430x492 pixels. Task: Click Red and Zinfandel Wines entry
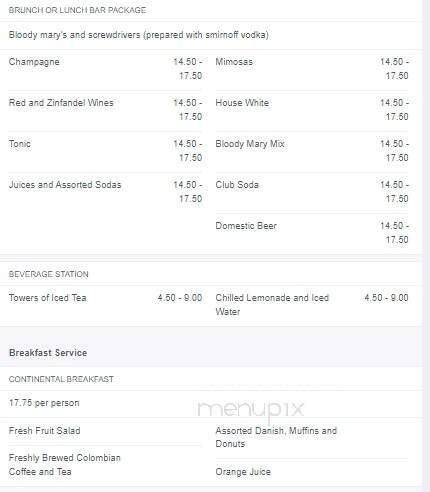point(61,103)
